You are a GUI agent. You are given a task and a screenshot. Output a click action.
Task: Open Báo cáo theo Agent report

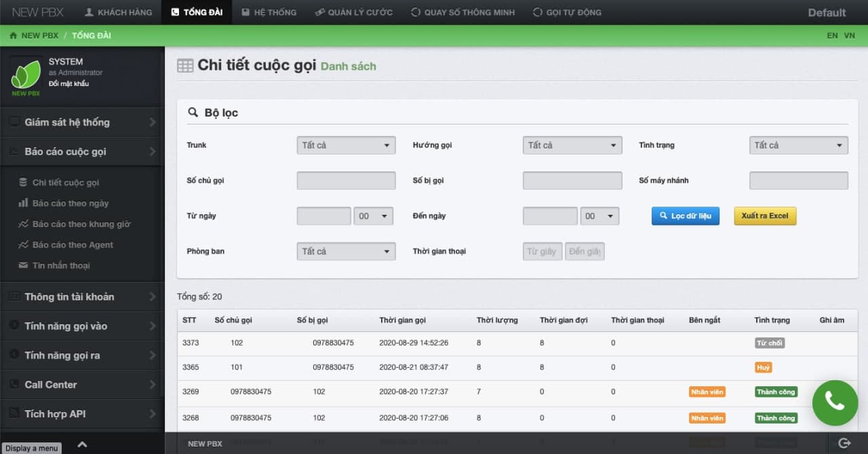(73, 245)
